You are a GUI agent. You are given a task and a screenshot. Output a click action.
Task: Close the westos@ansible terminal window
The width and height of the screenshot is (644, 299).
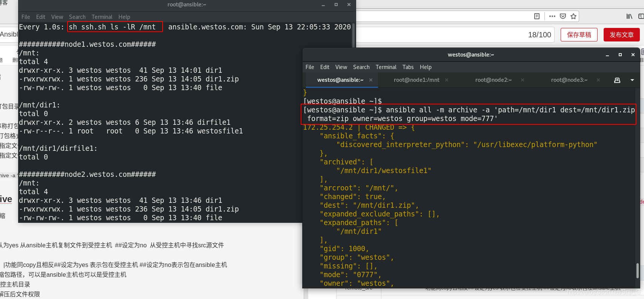coord(633,55)
